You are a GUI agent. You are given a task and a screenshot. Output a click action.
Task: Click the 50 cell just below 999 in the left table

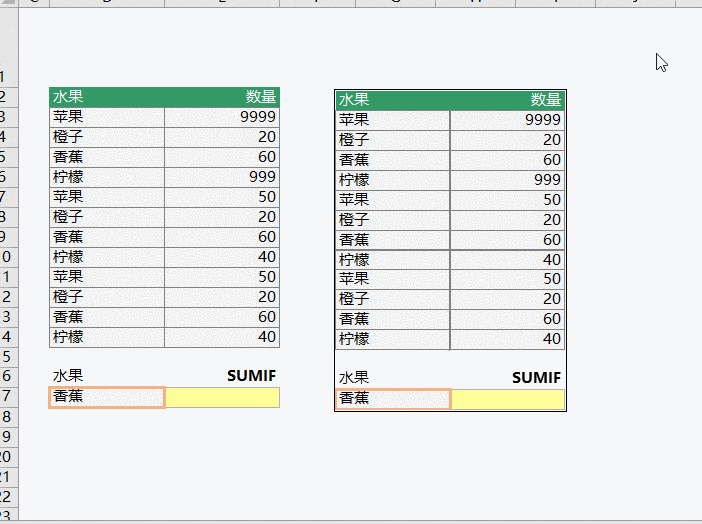[x=222, y=197]
